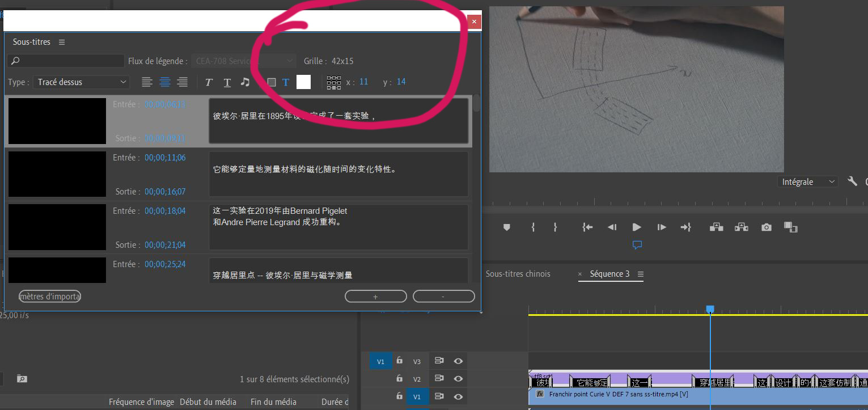Open the white color swatch
The width and height of the screenshot is (868, 410).
pos(303,82)
